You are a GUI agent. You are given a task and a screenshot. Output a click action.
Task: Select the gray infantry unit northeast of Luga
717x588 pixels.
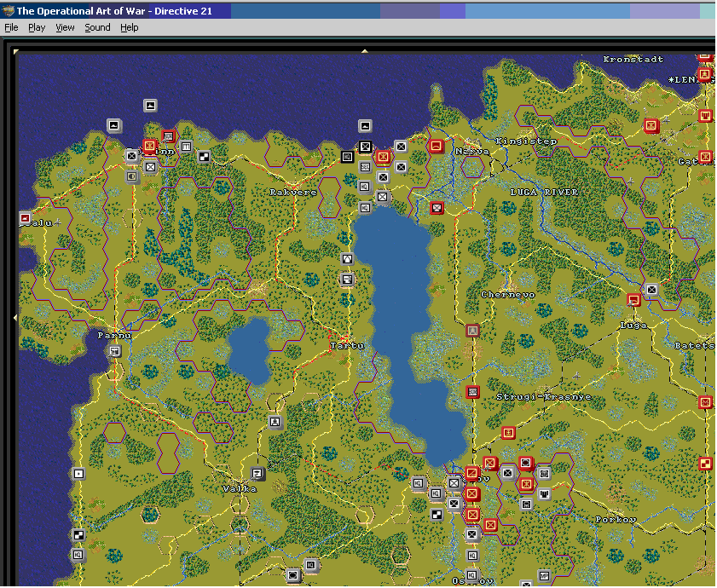click(651, 290)
